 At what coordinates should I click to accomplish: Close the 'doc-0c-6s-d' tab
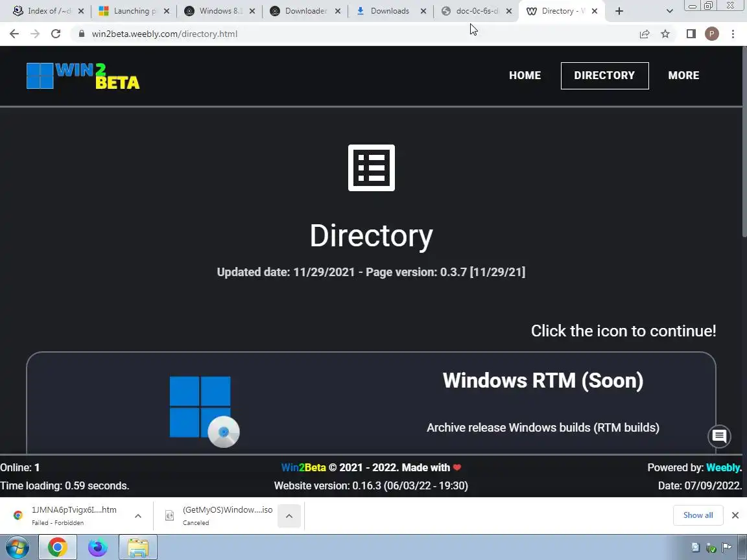pyautogui.click(x=509, y=11)
